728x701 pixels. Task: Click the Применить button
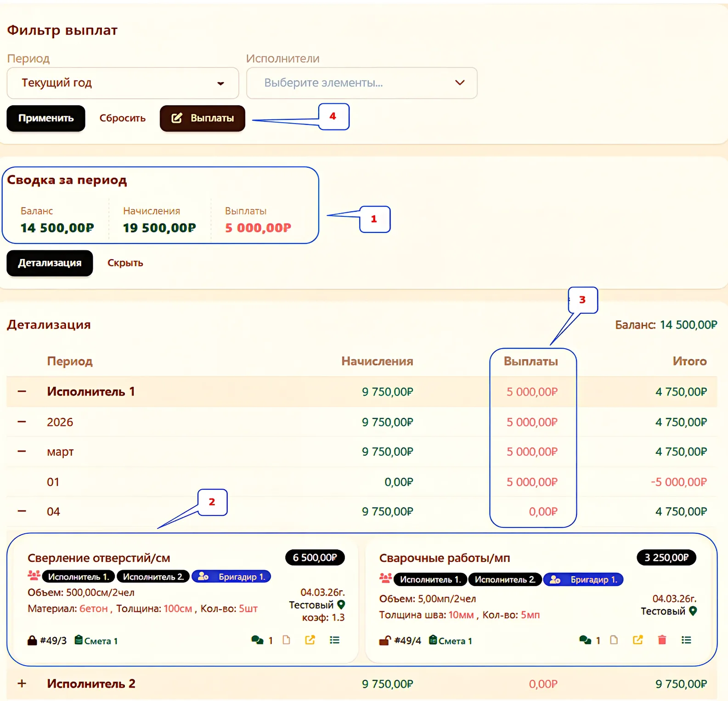[46, 119]
